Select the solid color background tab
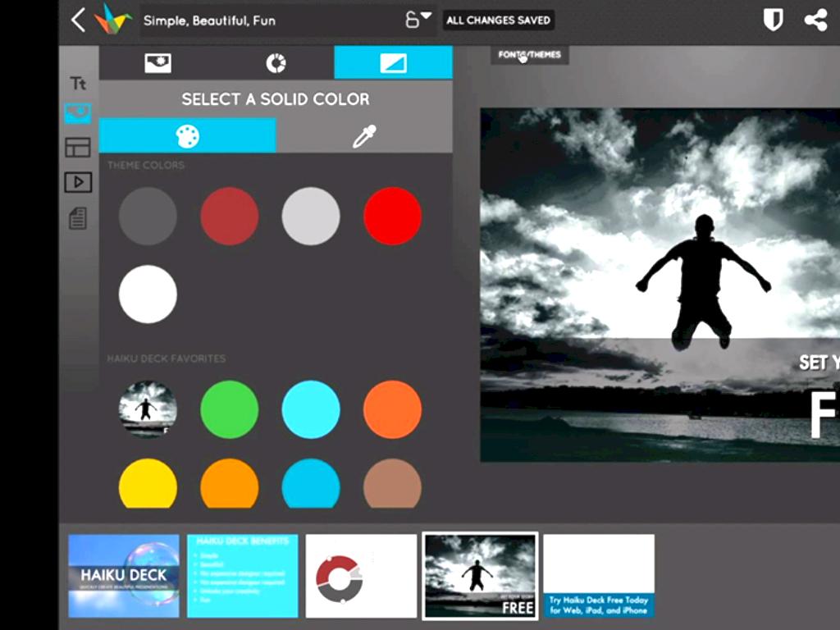 (x=393, y=63)
